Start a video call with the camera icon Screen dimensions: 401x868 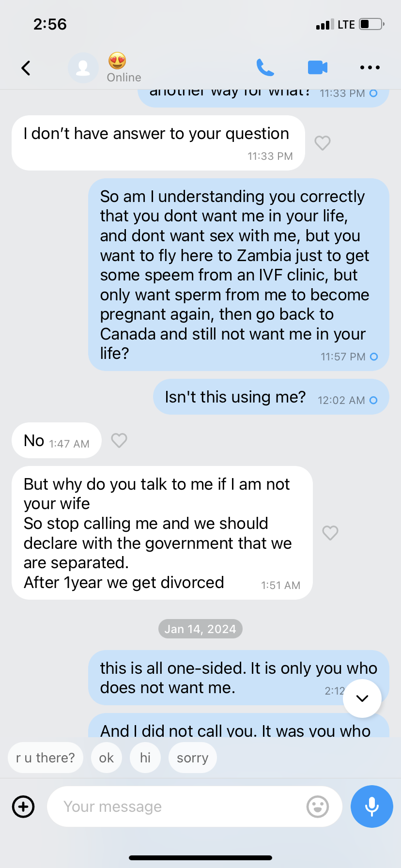point(318,68)
